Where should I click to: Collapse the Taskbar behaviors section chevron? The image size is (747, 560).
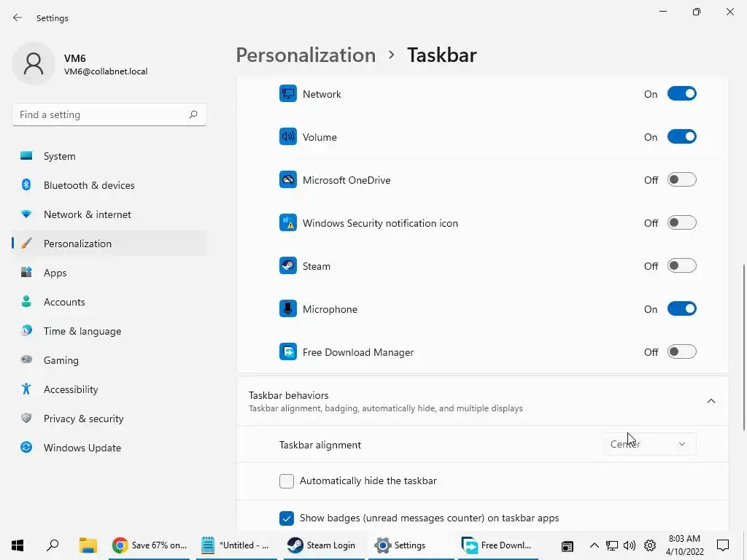711,401
